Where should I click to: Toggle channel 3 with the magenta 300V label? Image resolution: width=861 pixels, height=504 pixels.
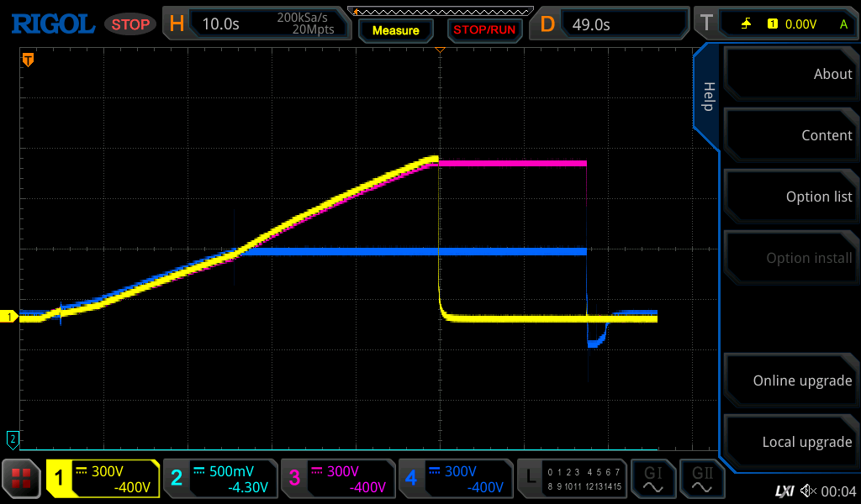pos(337,479)
